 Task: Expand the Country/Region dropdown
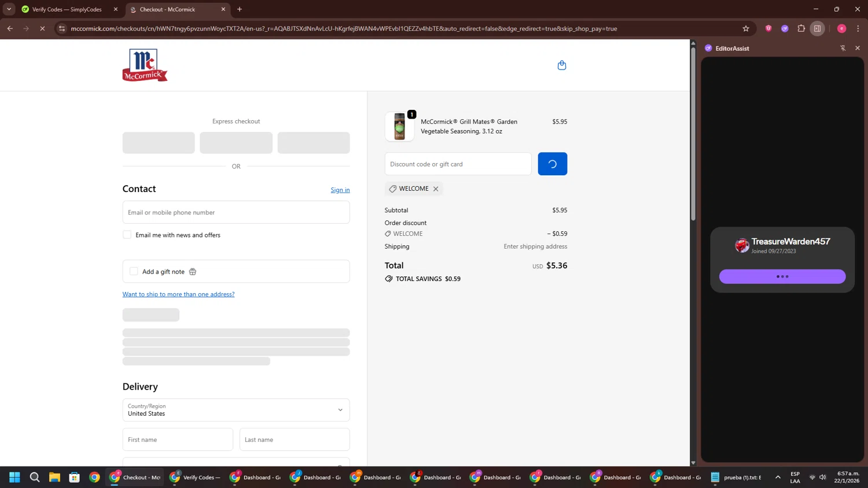click(236, 410)
